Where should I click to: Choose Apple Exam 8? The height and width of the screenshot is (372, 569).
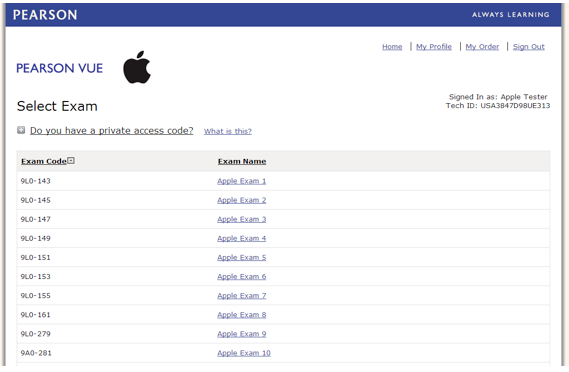click(242, 315)
